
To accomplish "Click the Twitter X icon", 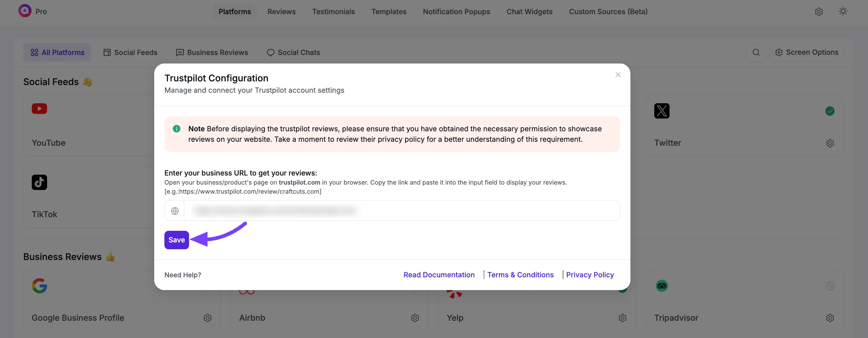I will click(661, 111).
